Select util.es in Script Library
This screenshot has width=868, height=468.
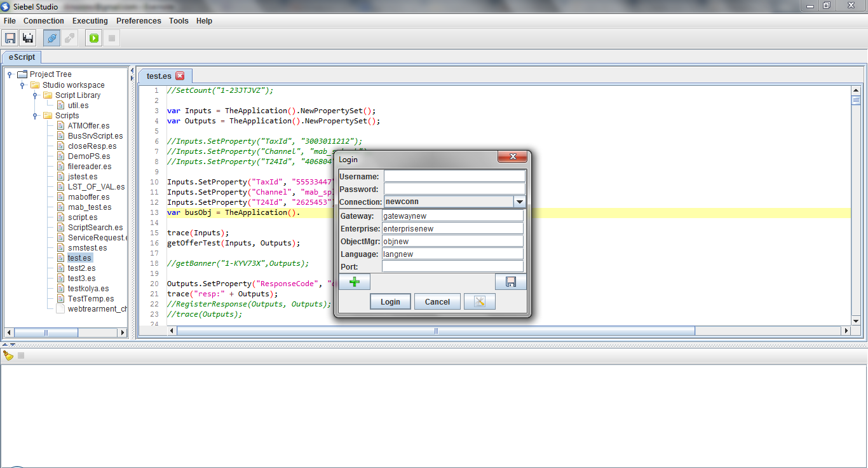click(x=78, y=105)
